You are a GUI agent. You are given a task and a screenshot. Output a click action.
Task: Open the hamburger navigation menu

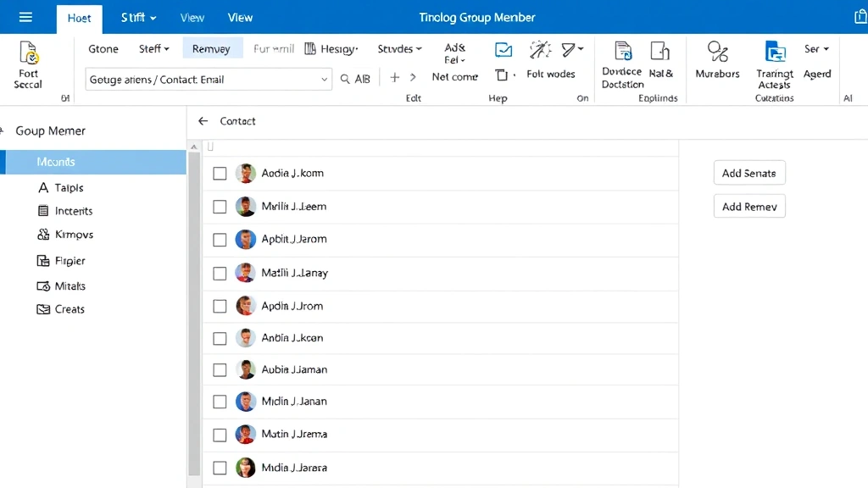26,17
